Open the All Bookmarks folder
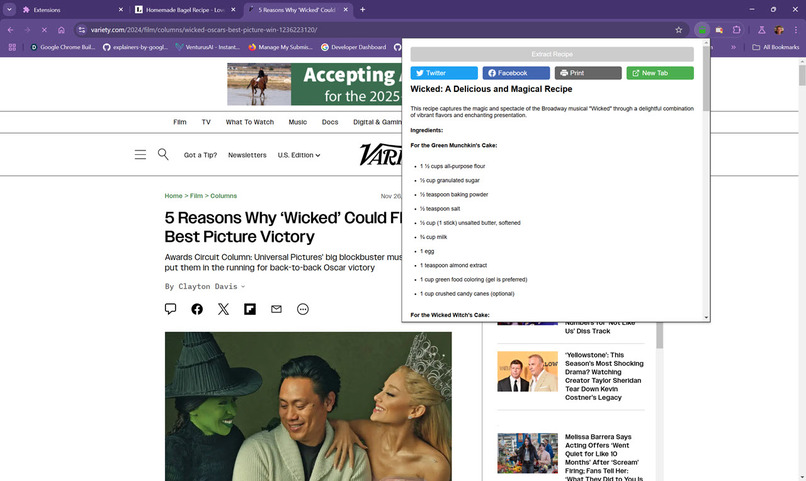The height and width of the screenshot is (481, 806). 776,47
